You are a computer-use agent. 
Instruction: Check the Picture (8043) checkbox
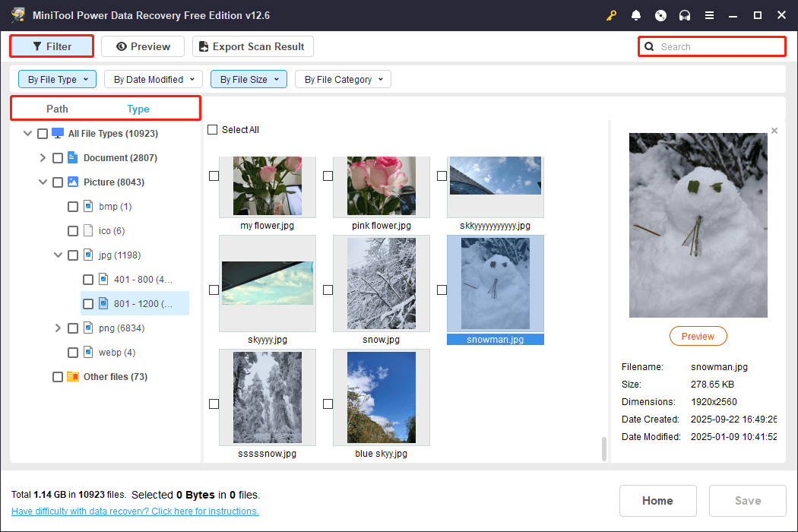58,182
